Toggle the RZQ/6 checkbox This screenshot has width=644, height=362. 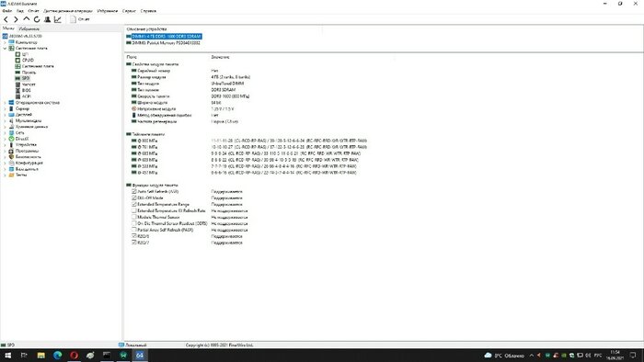[134, 236]
